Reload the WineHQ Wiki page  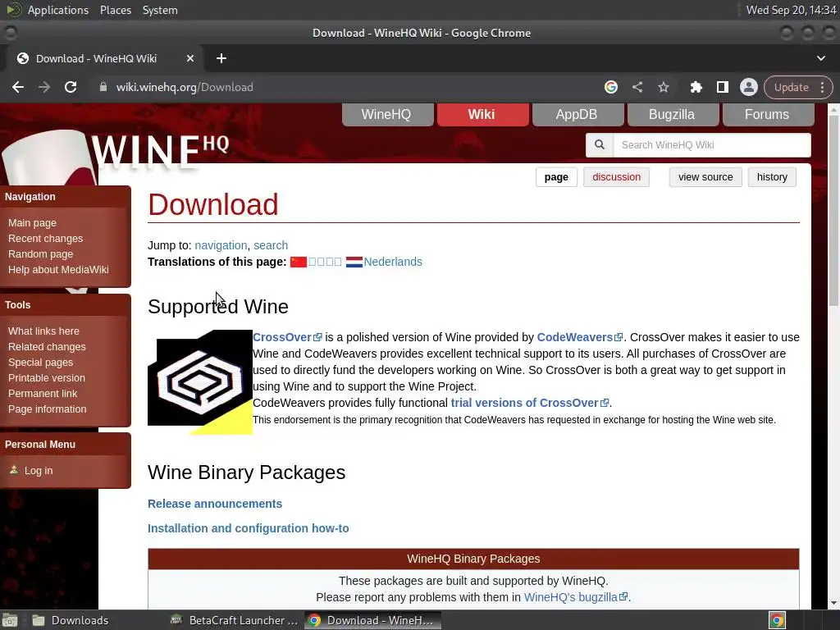[71, 87]
